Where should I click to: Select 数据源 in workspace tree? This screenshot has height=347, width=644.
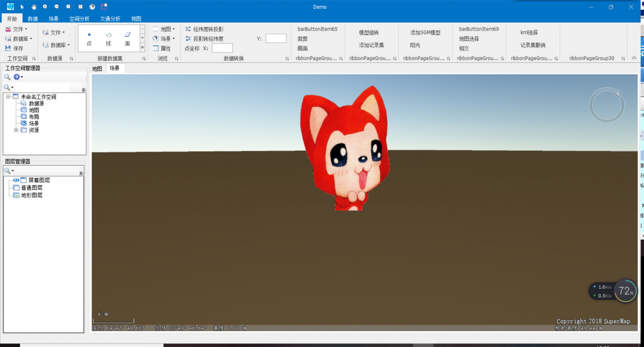pyautogui.click(x=36, y=103)
